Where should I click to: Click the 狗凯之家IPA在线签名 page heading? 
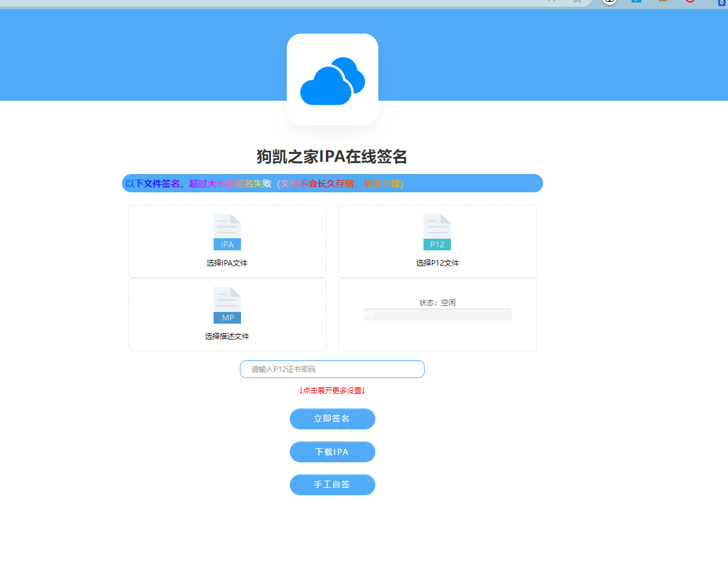pyautogui.click(x=332, y=157)
